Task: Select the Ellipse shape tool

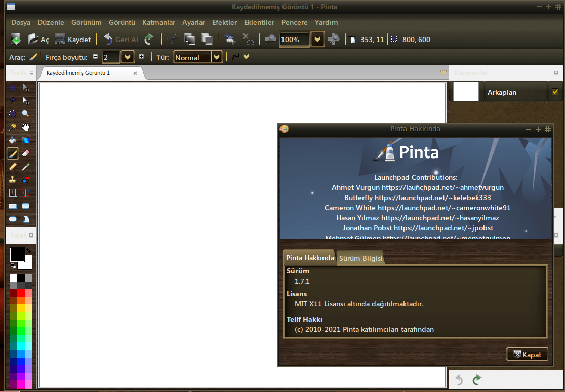Action: click(x=12, y=219)
